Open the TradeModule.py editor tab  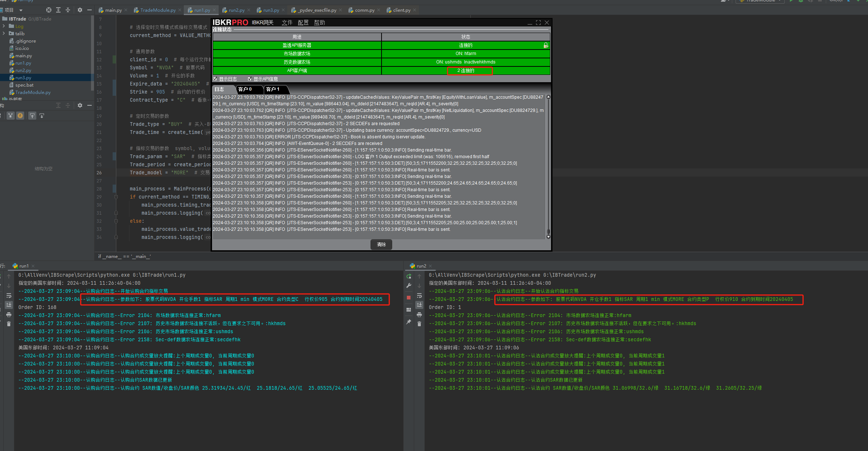point(158,10)
